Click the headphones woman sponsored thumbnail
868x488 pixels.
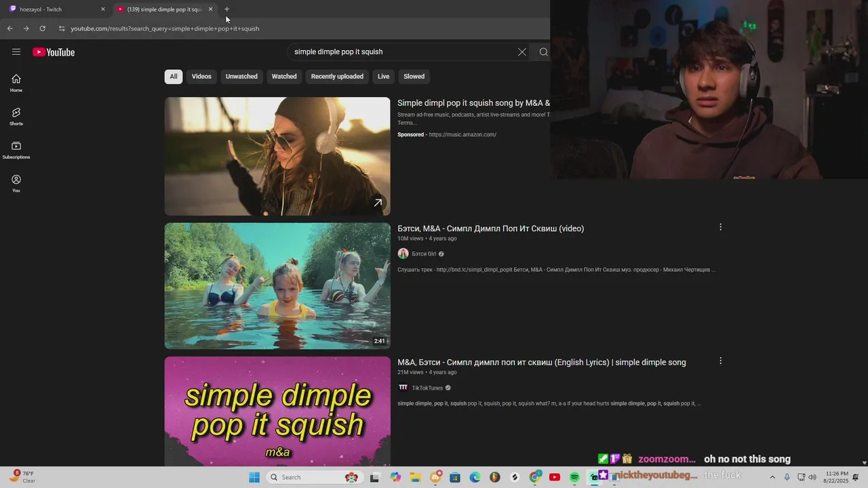tap(277, 157)
